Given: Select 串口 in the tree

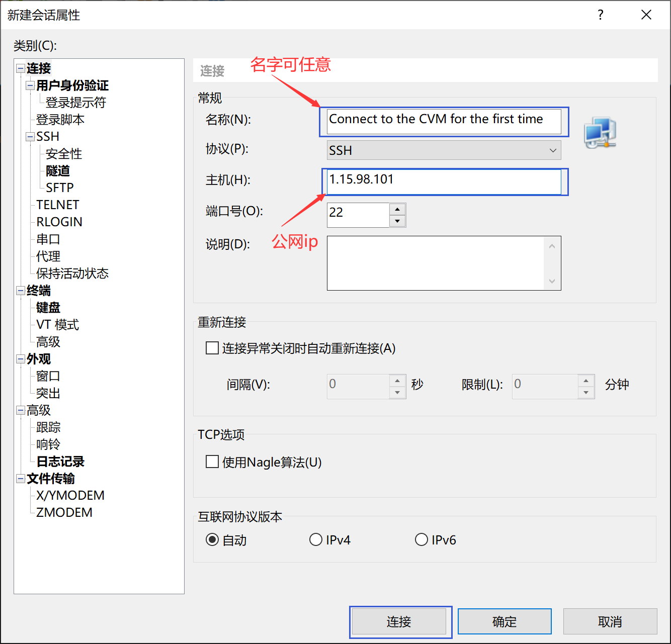Looking at the screenshot, I should pyautogui.click(x=48, y=239).
